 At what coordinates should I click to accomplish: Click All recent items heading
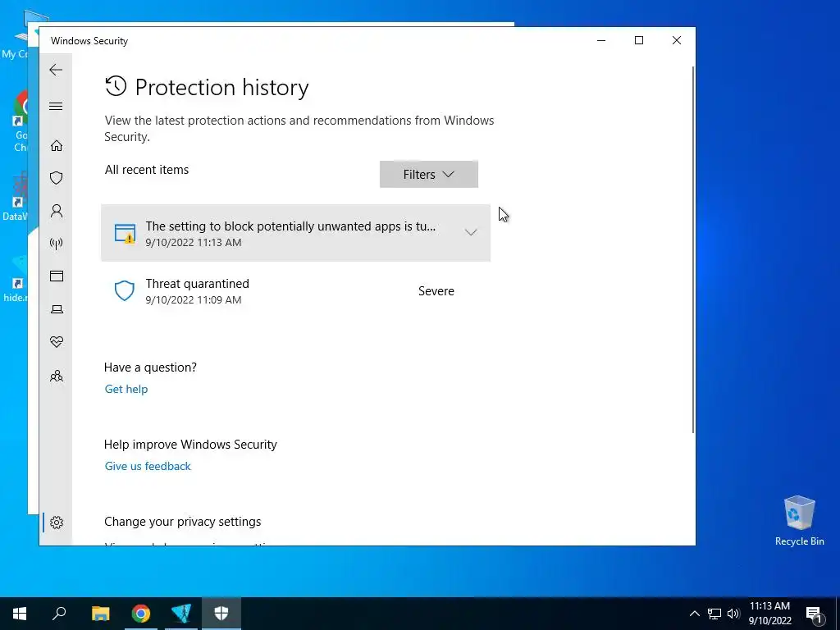[x=147, y=170]
